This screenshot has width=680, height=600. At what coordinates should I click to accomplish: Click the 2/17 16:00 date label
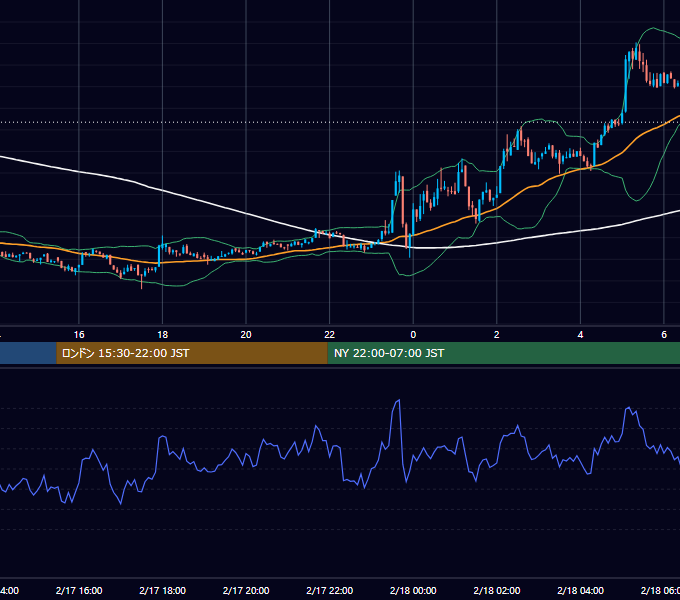79,590
